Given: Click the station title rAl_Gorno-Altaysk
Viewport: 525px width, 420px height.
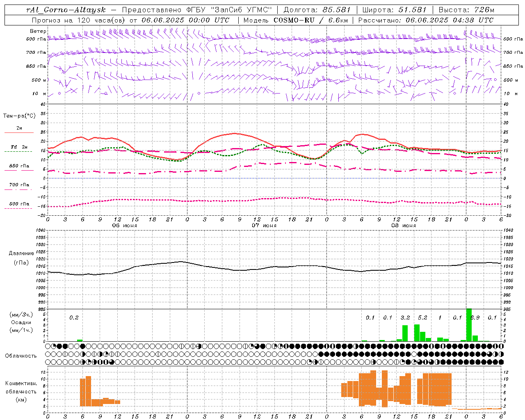Looking at the screenshot, I should 66,10.
